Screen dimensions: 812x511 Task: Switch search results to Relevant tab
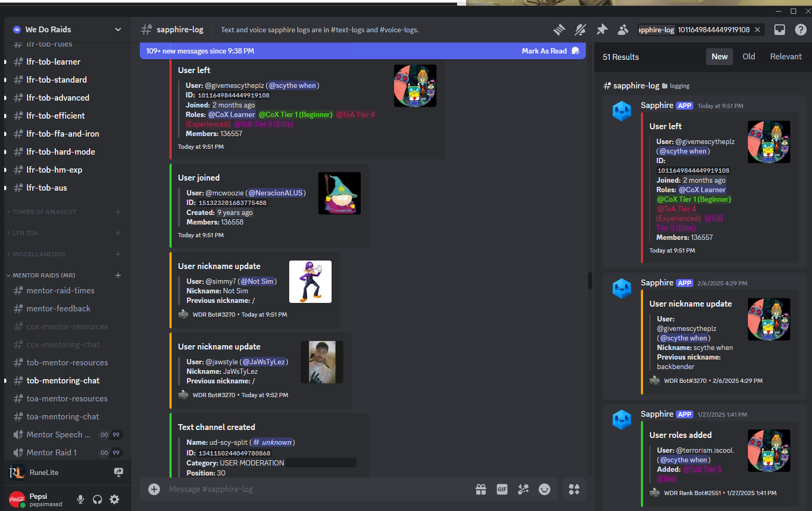(x=786, y=57)
